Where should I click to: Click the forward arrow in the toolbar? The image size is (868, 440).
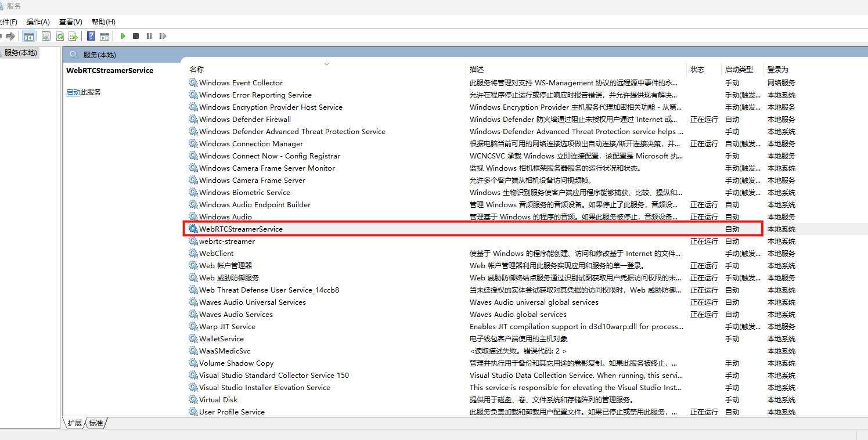click(10, 36)
